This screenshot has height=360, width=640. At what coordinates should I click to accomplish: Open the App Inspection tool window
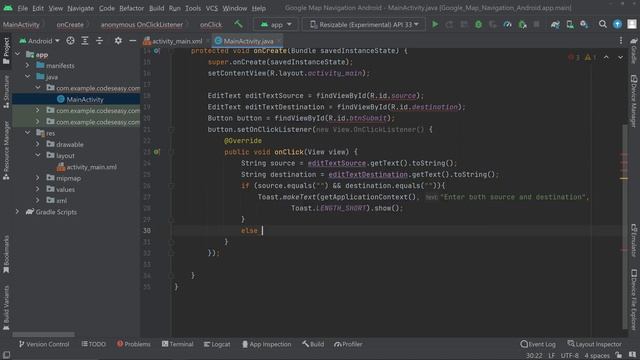click(267, 344)
